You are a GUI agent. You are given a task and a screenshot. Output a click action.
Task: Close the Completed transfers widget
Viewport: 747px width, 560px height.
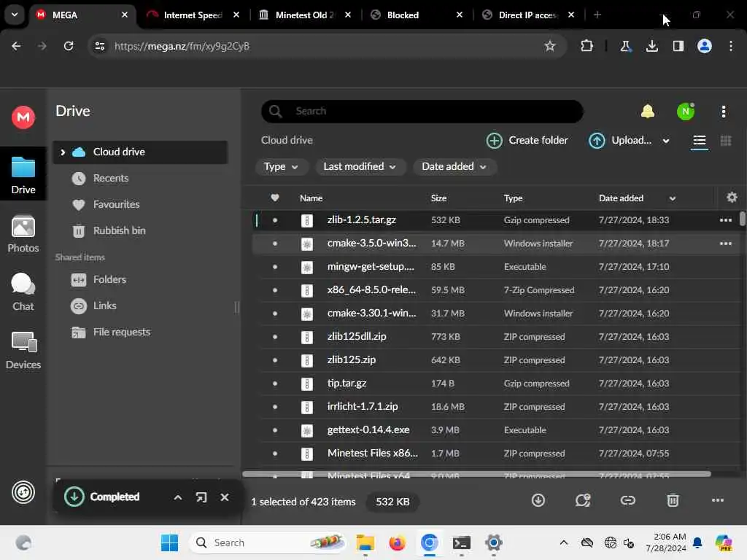[225, 497]
